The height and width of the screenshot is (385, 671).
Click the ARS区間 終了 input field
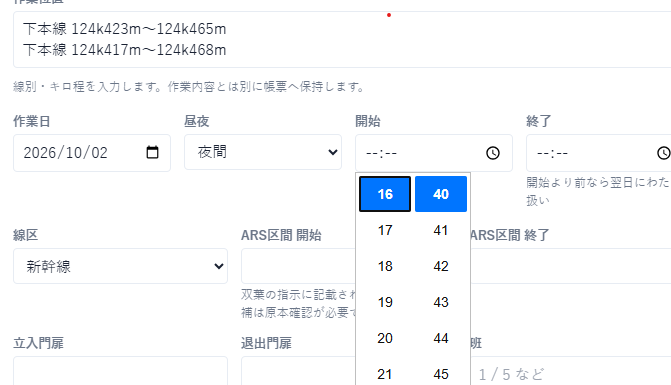570,266
